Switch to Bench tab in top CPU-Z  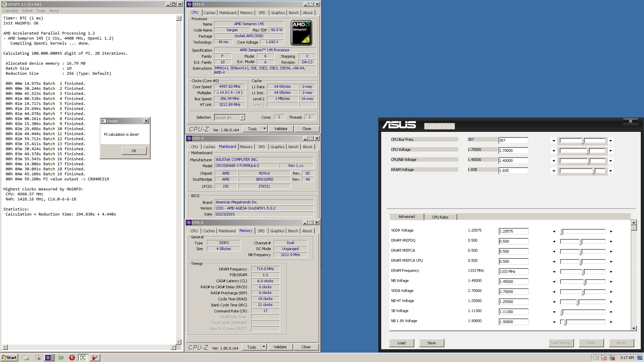point(293,13)
